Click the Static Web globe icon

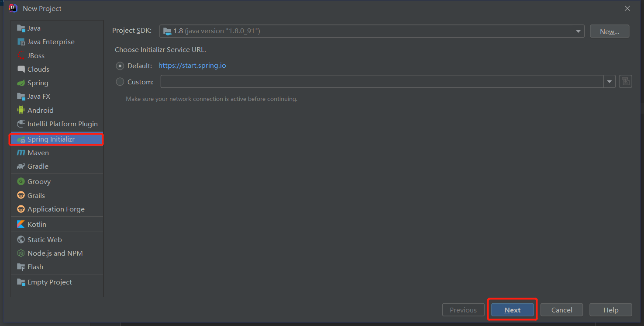[x=21, y=239]
